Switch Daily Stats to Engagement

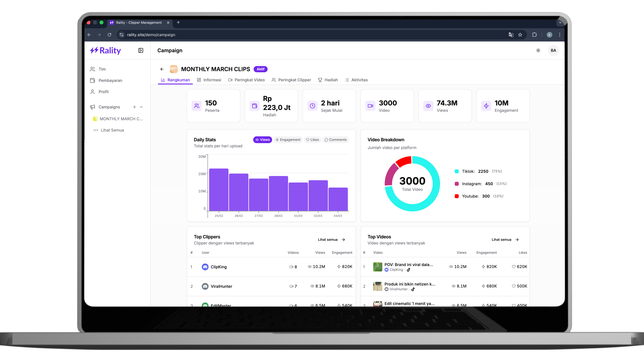click(288, 140)
